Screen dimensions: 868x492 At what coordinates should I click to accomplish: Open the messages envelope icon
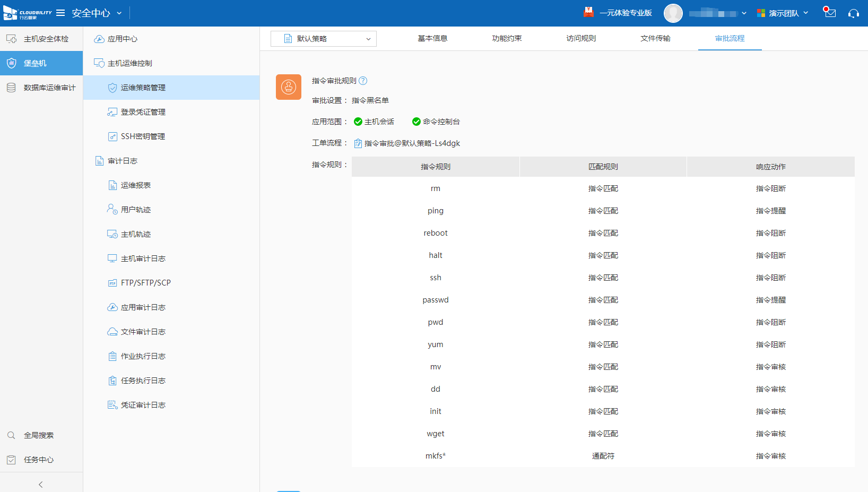coord(829,13)
